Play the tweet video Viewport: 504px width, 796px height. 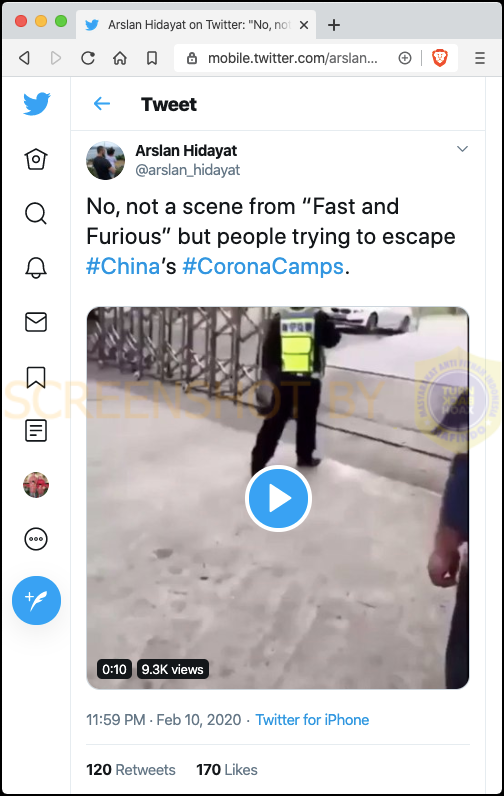tap(278, 499)
